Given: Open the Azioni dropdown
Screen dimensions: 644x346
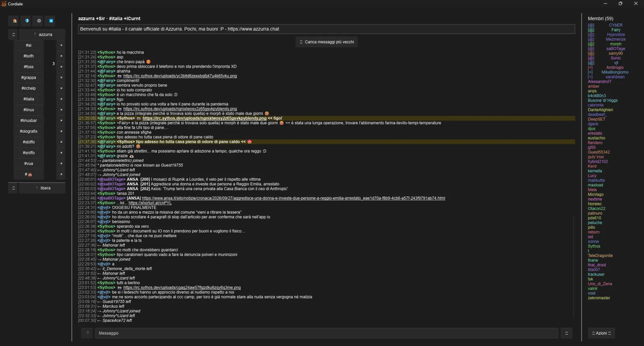Looking at the screenshot, I should click(601, 333).
